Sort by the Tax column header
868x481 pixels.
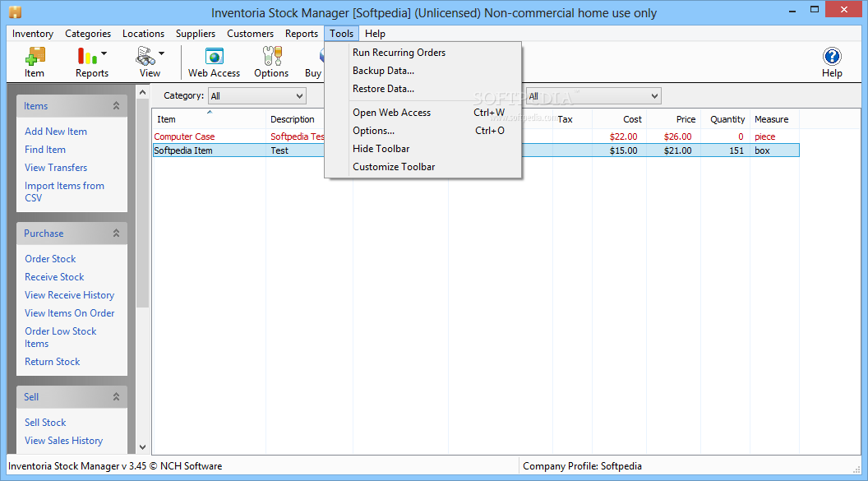pyautogui.click(x=572, y=119)
